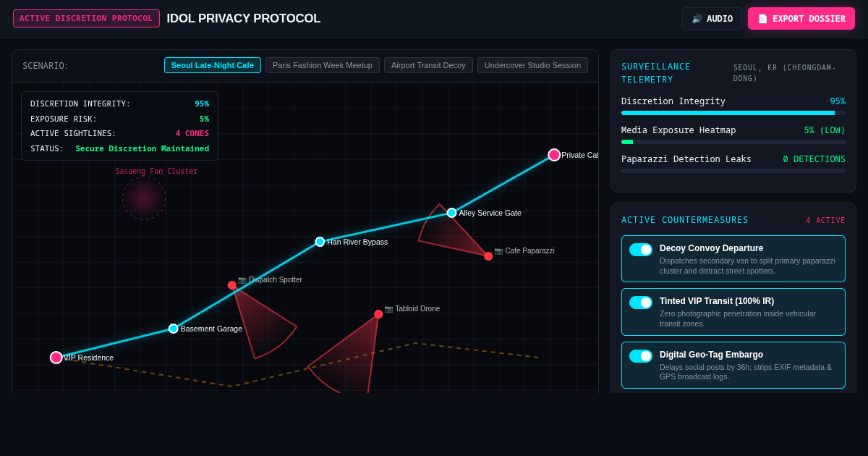Click the Paparazzi Detection Leaks bar
Image resolution: width=868 pixels, height=456 pixels.
click(733, 171)
